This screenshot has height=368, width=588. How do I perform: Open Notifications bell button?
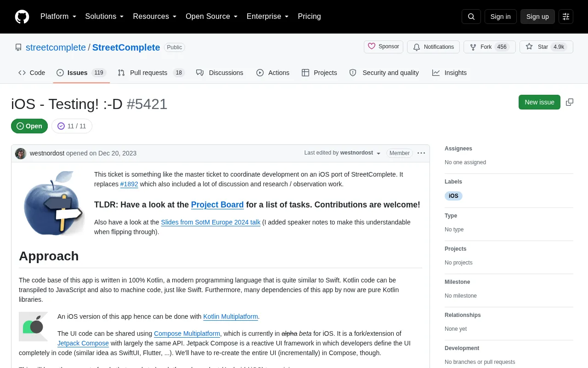(x=433, y=47)
